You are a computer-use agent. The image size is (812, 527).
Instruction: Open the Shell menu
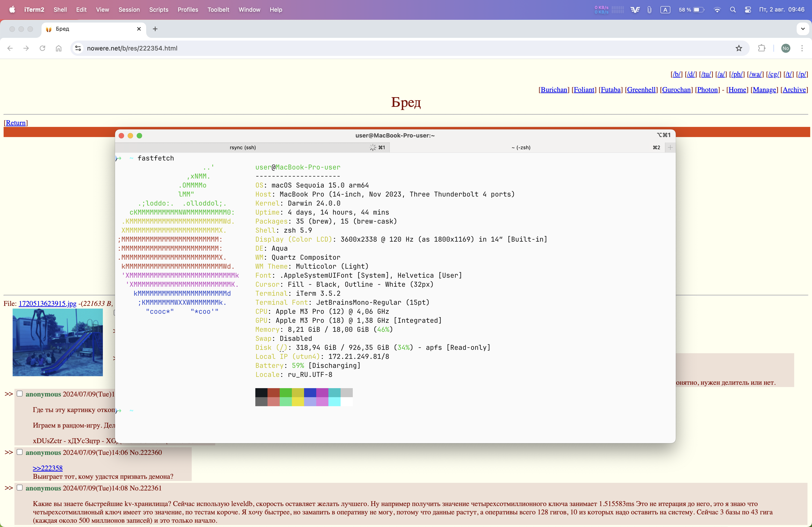[x=60, y=9]
